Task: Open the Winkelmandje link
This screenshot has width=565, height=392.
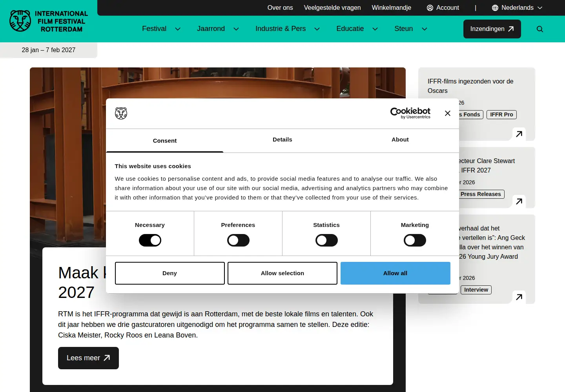Action: [392, 8]
